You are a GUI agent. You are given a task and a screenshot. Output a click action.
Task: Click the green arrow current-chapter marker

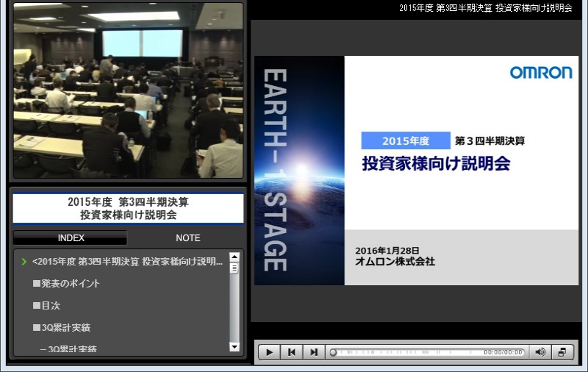click(24, 262)
